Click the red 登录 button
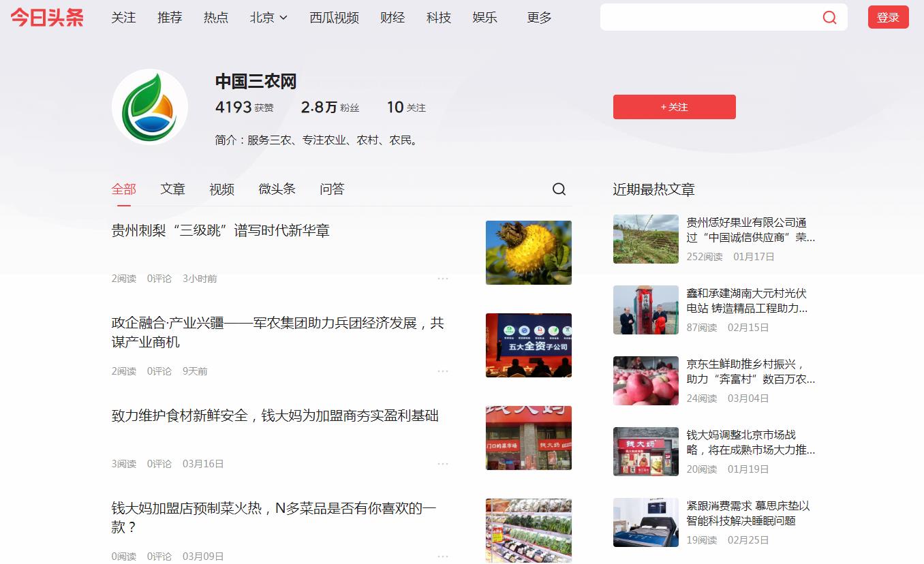This screenshot has width=924, height=564. (888, 18)
